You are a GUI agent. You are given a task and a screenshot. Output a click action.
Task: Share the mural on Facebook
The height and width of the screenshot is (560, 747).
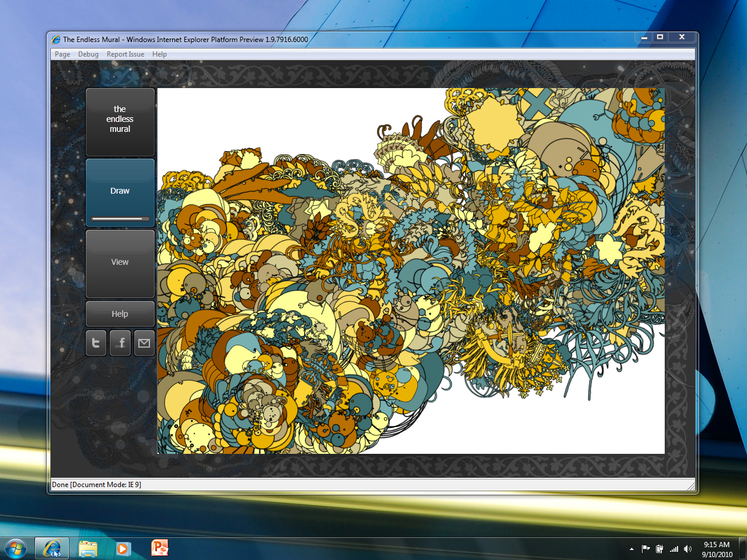click(120, 343)
